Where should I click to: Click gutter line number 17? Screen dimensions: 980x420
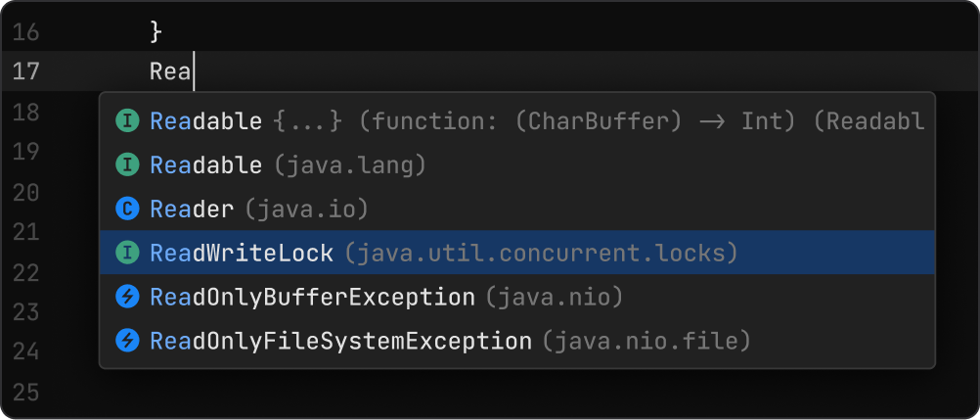tap(26, 71)
